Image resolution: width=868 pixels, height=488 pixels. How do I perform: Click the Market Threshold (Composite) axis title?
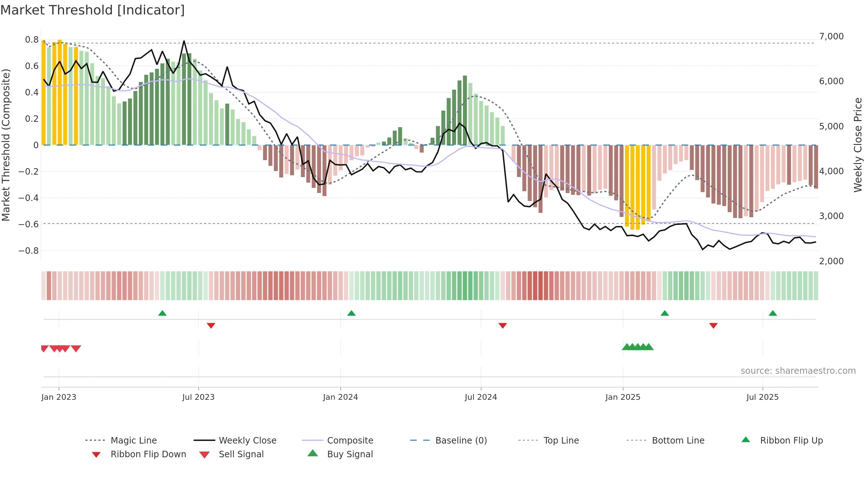[x=6, y=145]
